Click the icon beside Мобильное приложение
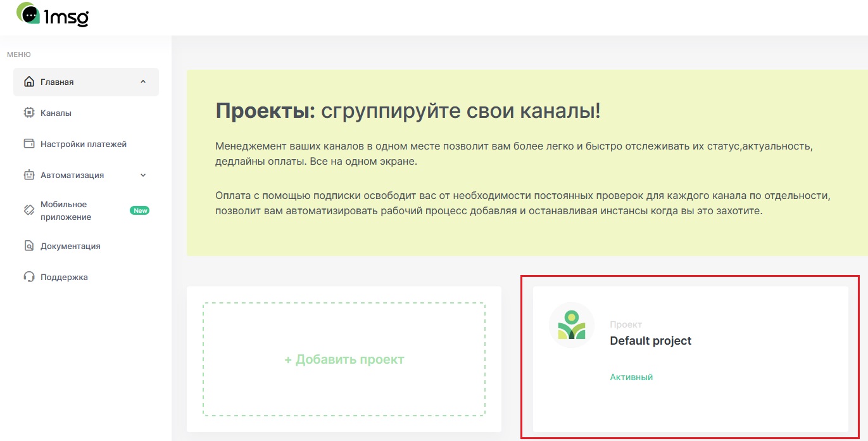This screenshot has width=868, height=441. coord(28,210)
